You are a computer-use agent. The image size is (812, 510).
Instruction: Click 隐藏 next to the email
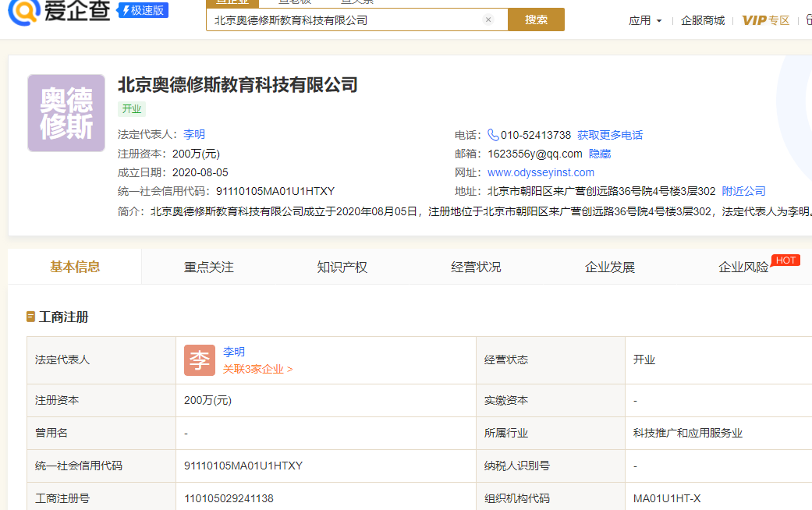[600, 154]
